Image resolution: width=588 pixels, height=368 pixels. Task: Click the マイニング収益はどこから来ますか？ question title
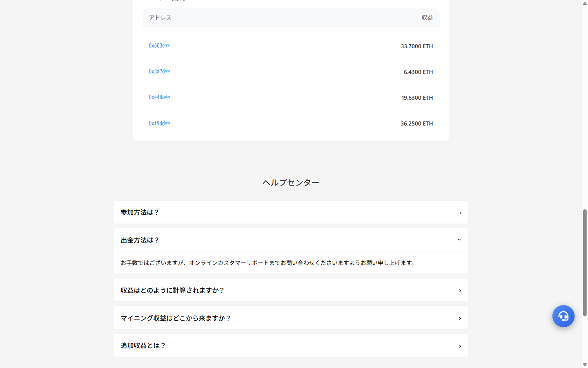tap(176, 318)
